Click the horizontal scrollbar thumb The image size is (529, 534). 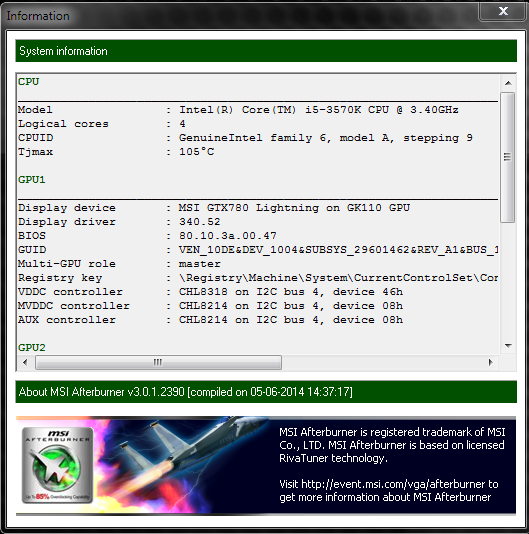pyautogui.click(x=158, y=362)
